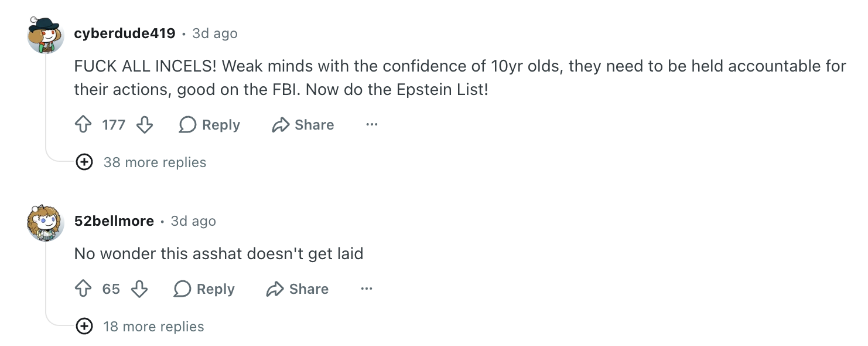Open 52bellmore's avatar profile picture
The height and width of the screenshot is (346, 868).
pos(45,223)
